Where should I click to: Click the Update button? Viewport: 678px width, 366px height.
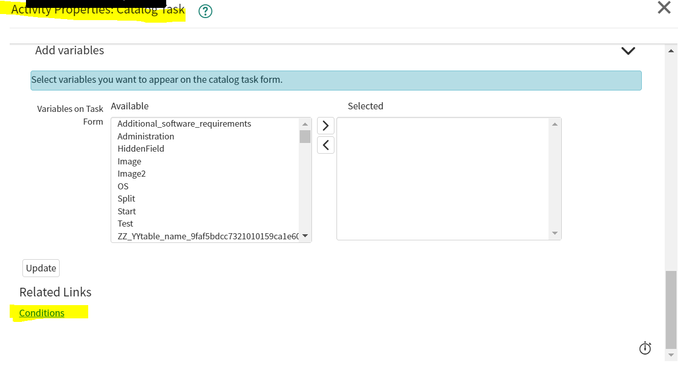point(41,268)
